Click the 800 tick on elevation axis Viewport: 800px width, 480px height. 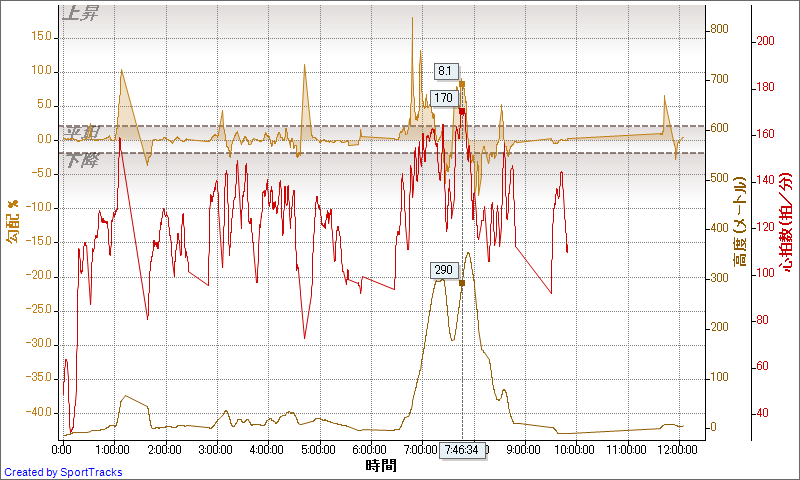pos(721,30)
